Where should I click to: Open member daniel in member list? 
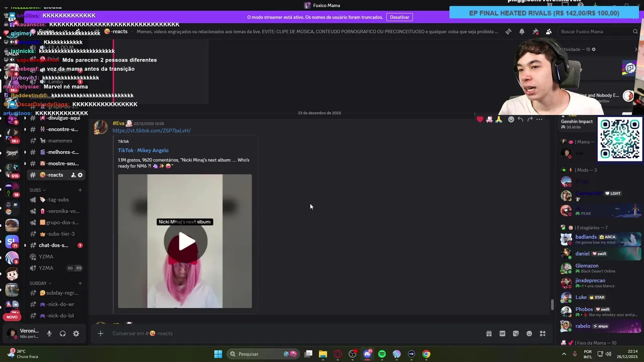[600, 254]
